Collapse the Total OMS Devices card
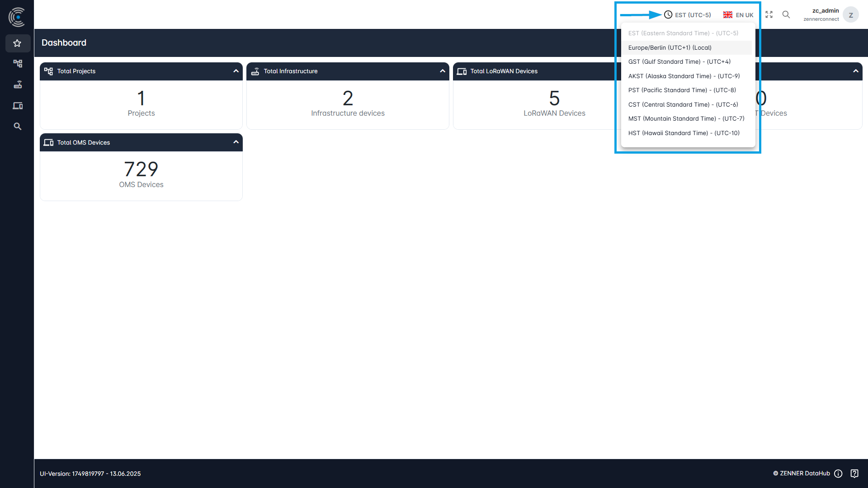 pos(236,142)
